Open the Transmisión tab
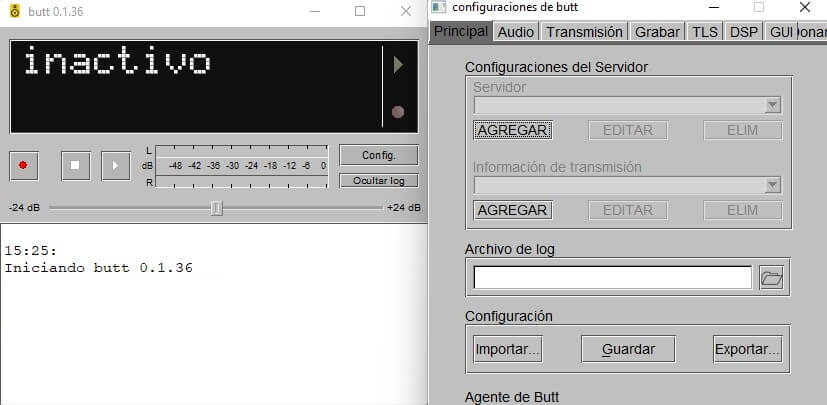Screen dimensions: 827x405 click(584, 32)
